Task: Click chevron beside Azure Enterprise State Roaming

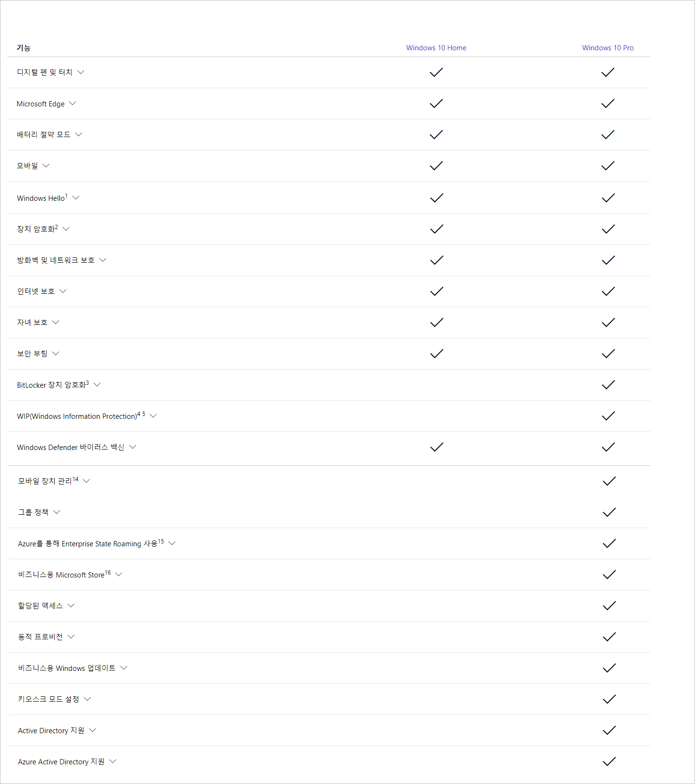Action: pos(172,543)
